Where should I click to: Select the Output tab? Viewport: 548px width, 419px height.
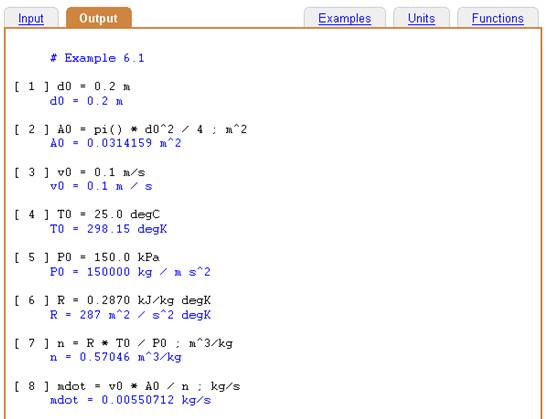point(99,18)
